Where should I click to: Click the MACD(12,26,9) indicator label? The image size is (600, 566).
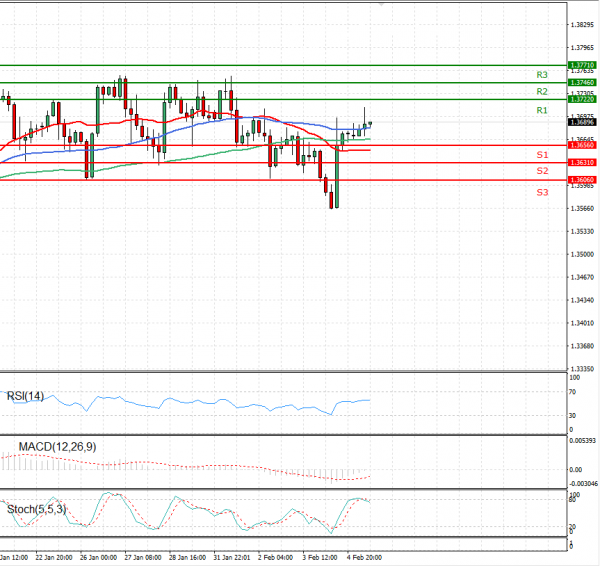coord(57,447)
